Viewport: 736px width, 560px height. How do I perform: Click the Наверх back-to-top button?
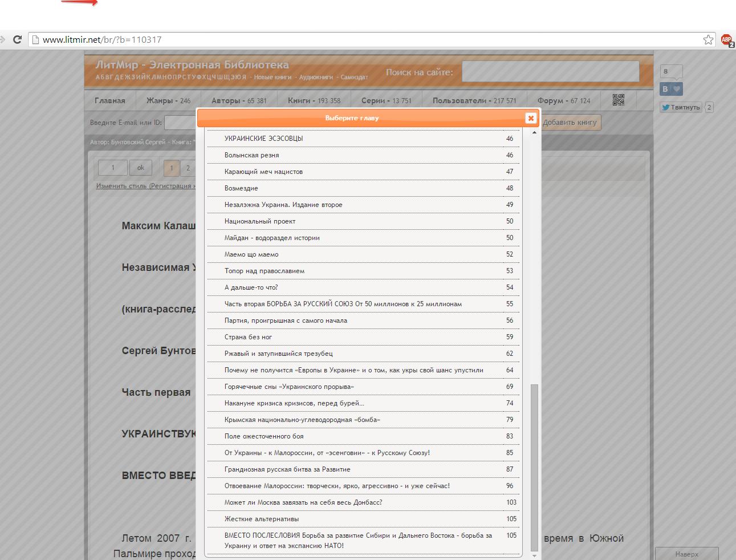(686, 554)
